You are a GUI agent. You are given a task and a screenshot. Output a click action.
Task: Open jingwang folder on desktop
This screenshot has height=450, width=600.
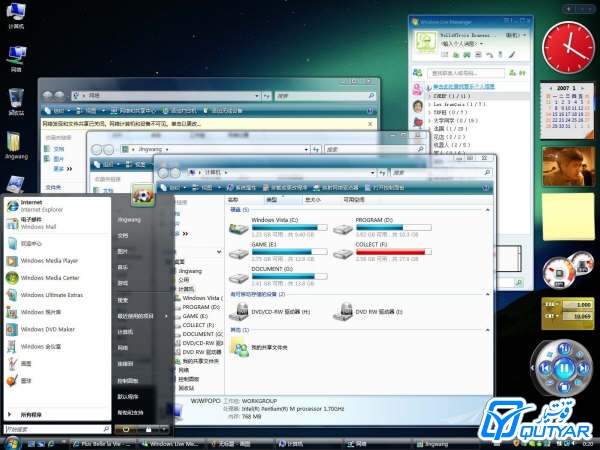point(16,146)
